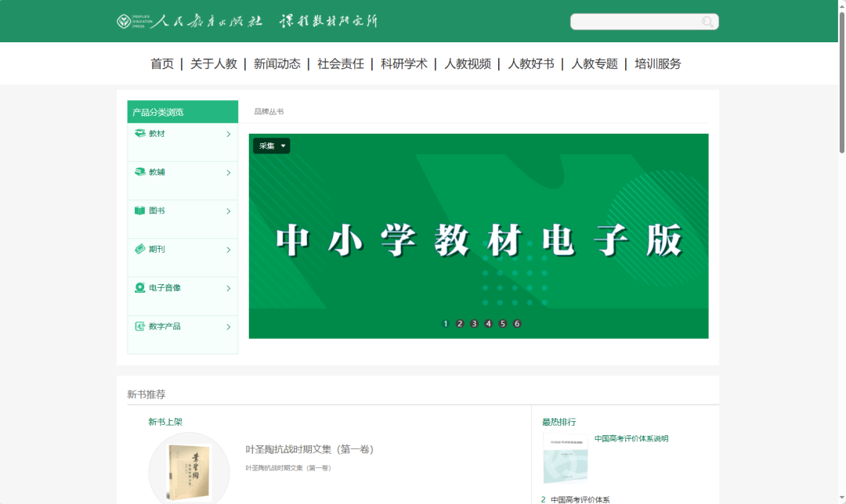The width and height of the screenshot is (846, 504).
Task: Click the People's Education Press logo
Action: 122,21
